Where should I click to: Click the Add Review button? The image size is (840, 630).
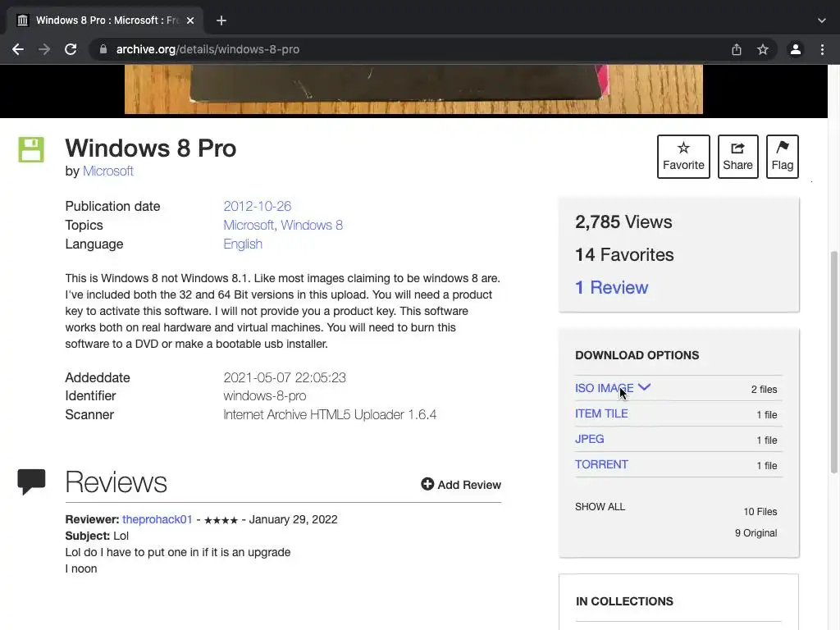(x=461, y=485)
